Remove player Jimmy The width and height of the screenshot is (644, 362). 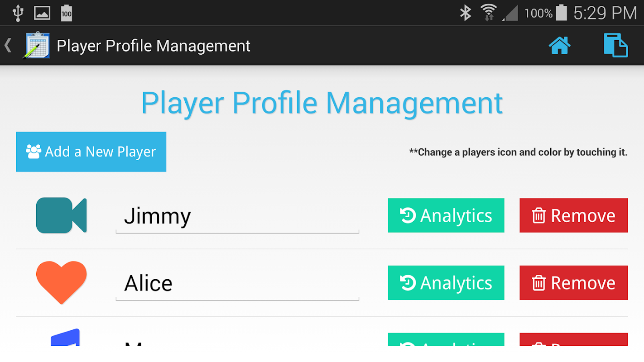click(573, 215)
